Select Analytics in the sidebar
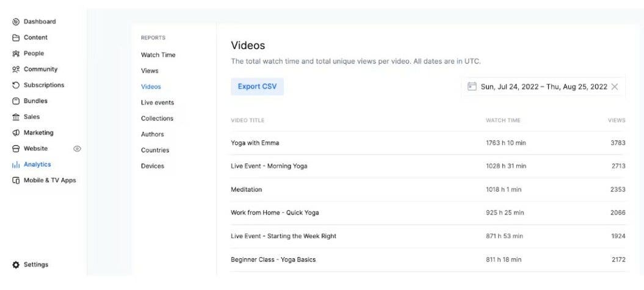Screen dimensions: 644x290 (x=37, y=164)
